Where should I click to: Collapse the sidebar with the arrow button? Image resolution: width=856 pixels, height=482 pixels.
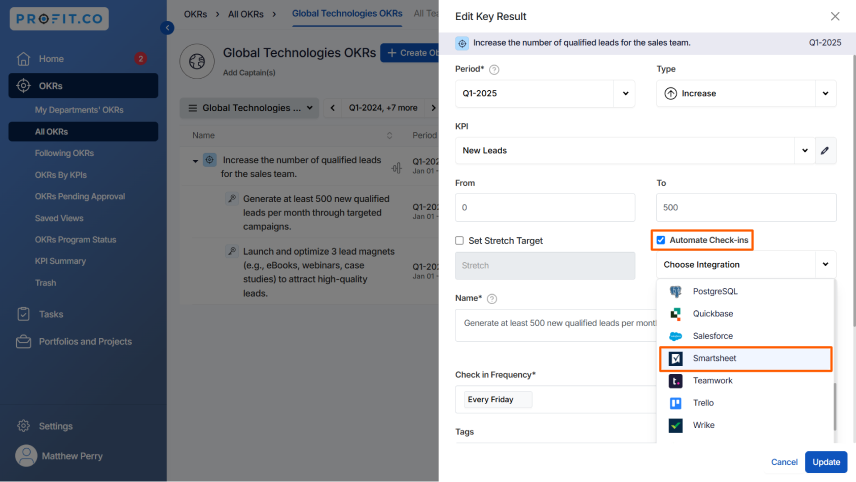tap(167, 27)
